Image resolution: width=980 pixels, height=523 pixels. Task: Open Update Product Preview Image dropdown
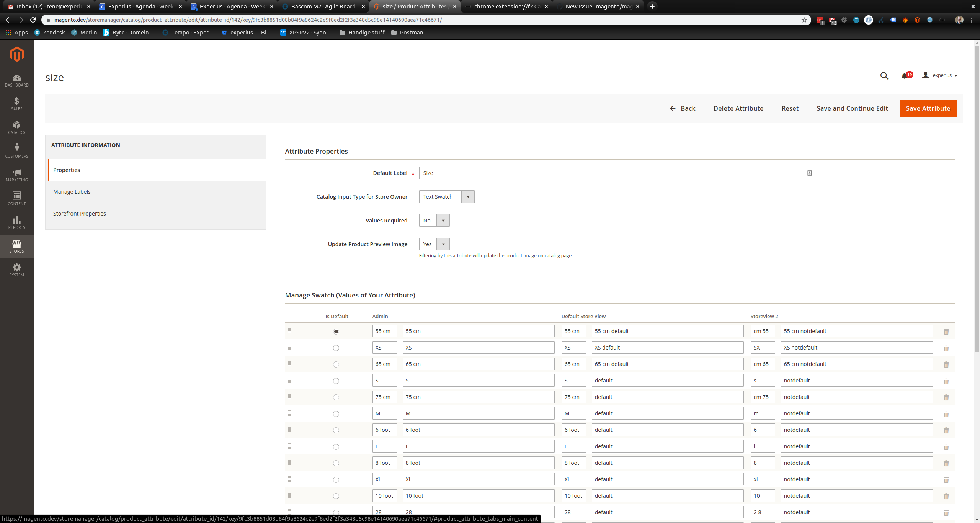[x=434, y=244]
